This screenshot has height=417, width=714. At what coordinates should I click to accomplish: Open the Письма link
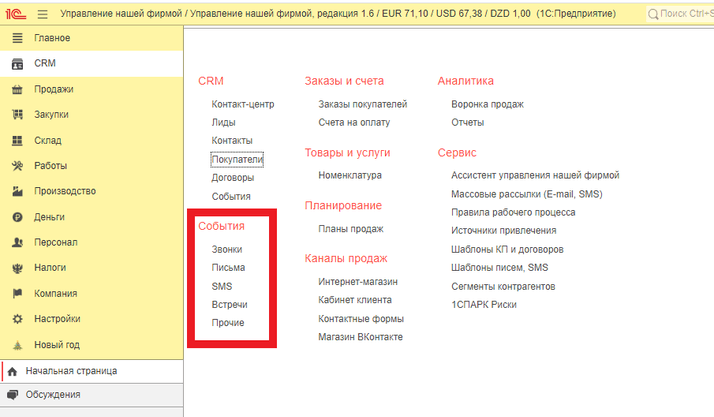(x=228, y=268)
